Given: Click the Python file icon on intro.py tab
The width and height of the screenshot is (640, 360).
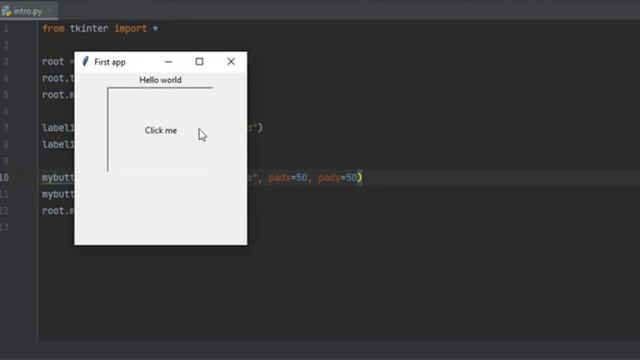Looking at the screenshot, I should pyautogui.click(x=6, y=11).
